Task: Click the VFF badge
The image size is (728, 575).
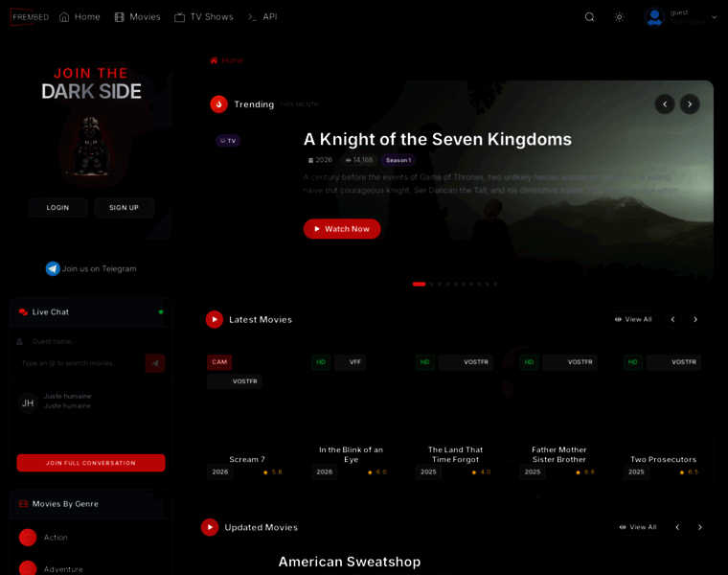Action: tap(350, 362)
